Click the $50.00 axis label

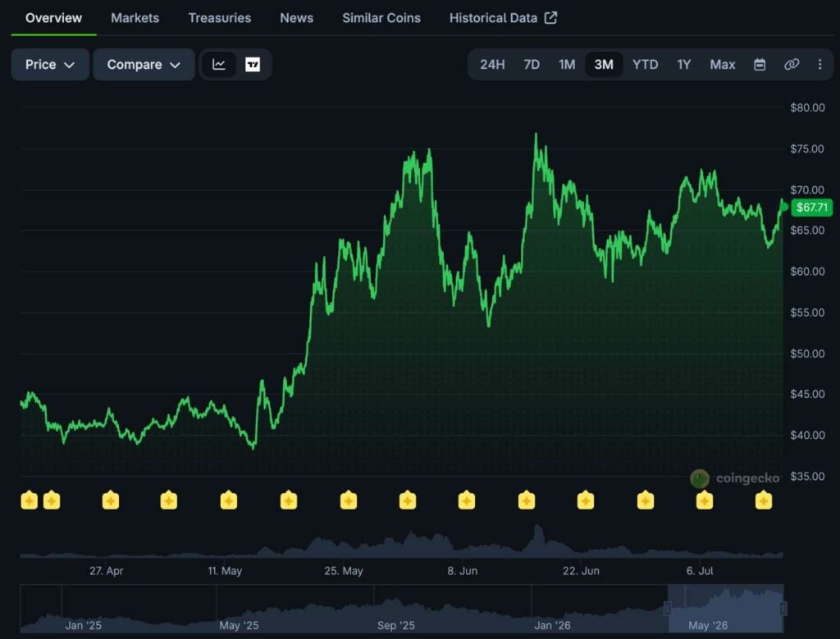[x=807, y=354]
